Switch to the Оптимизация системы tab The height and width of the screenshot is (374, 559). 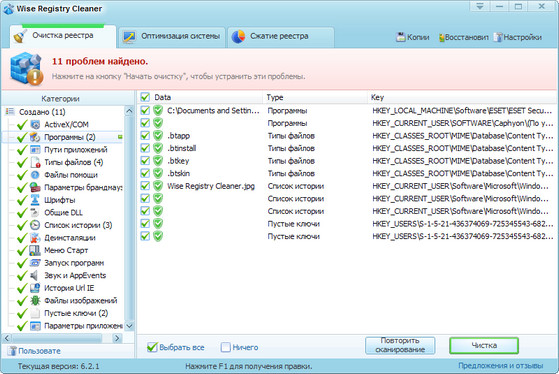[x=172, y=36]
